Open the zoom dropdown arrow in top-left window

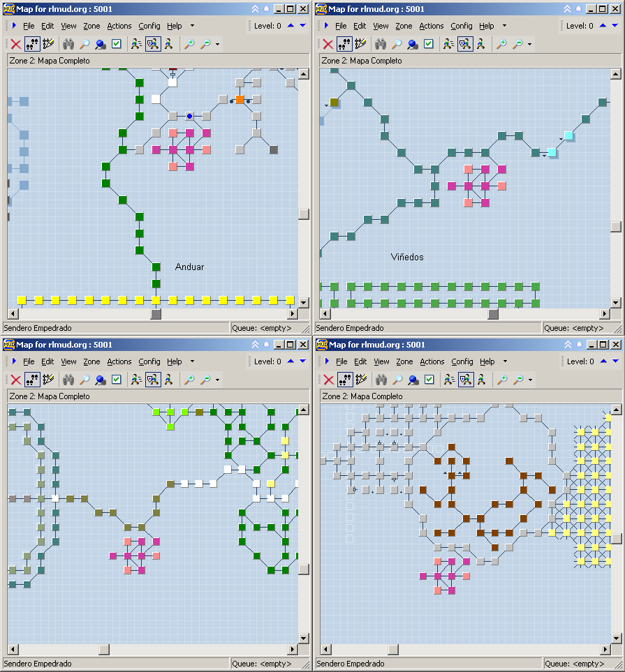217,44
